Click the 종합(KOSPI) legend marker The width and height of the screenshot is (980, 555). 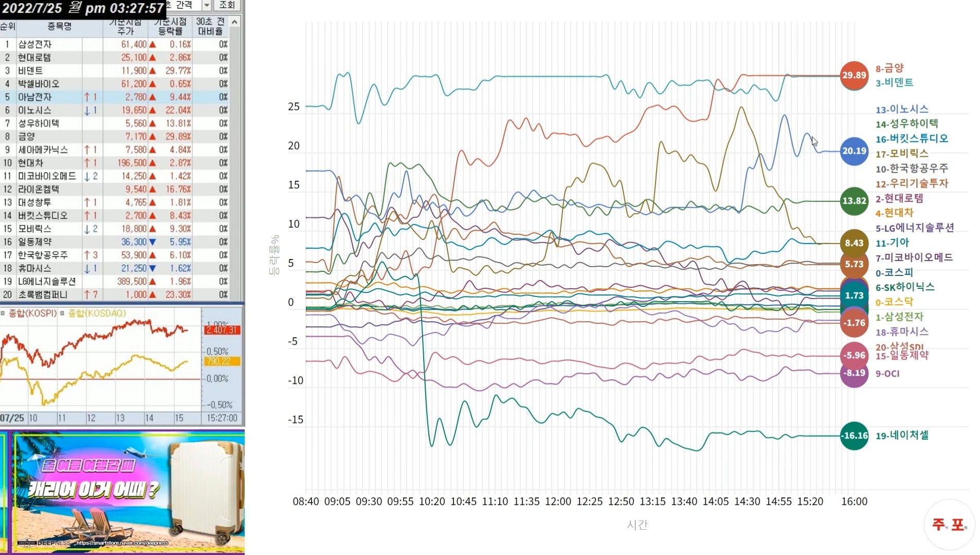pyautogui.click(x=3, y=313)
